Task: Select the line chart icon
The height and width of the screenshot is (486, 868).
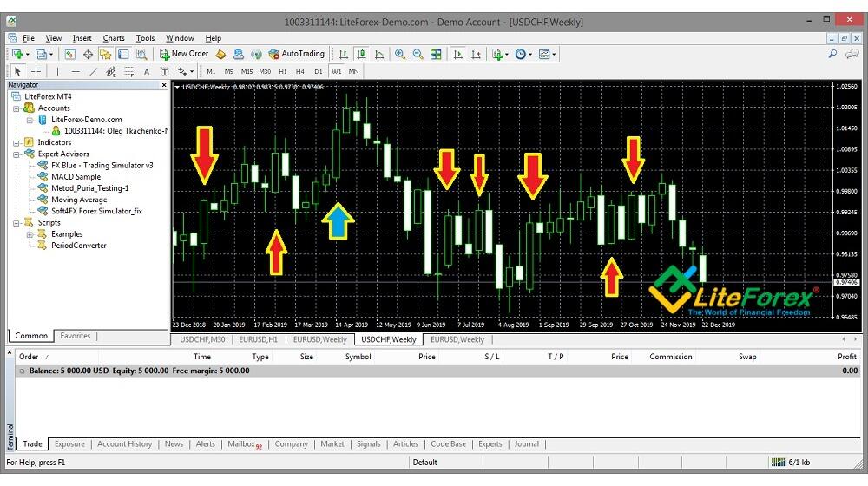Action: [x=379, y=54]
